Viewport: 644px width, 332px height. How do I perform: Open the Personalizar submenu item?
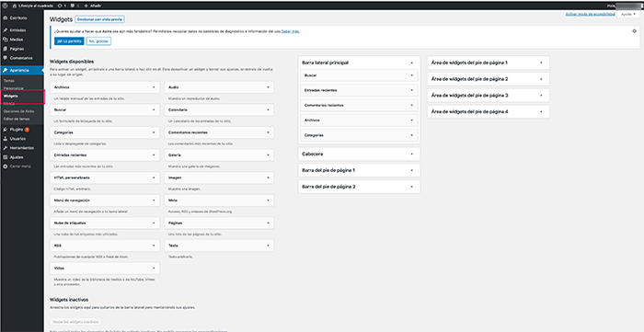(x=14, y=88)
